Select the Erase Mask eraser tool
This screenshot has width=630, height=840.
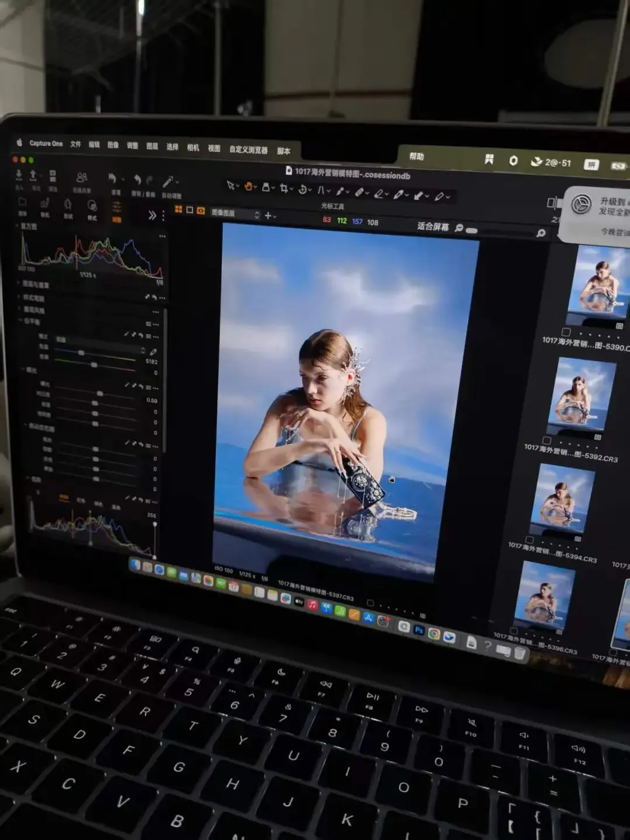pos(379,193)
